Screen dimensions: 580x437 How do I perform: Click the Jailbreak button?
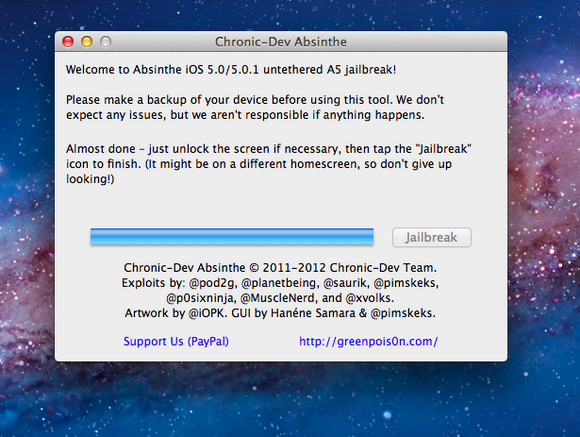coord(432,237)
